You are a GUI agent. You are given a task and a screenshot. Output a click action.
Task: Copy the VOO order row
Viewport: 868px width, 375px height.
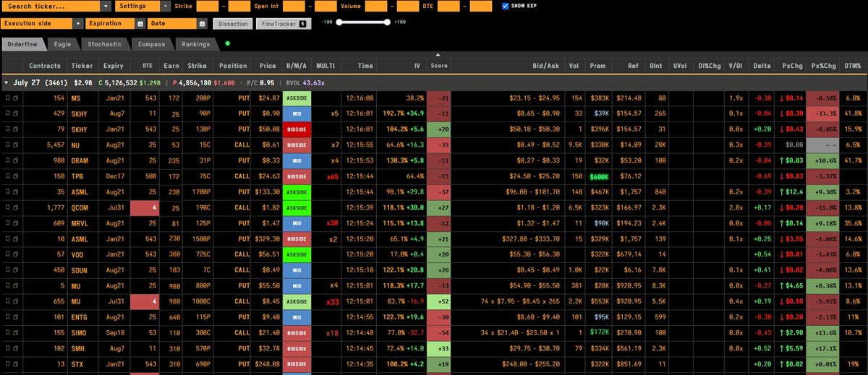pos(15,255)
